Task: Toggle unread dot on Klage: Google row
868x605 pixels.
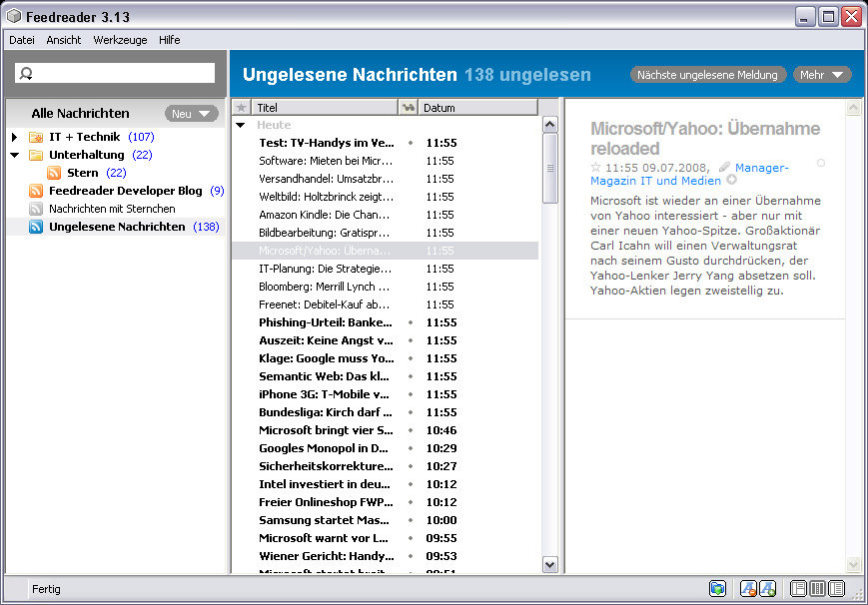Action: coord(411,358)
